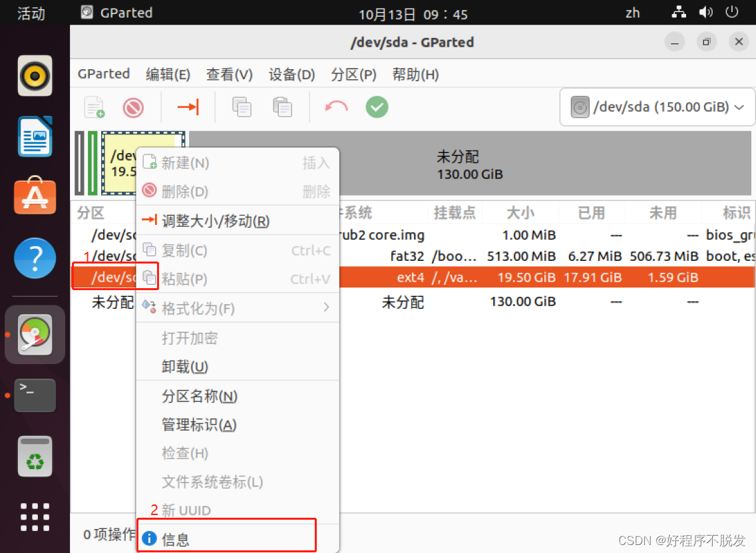Click the green apply all operations icon
The image size is (756, 553).
click(377, 106)
